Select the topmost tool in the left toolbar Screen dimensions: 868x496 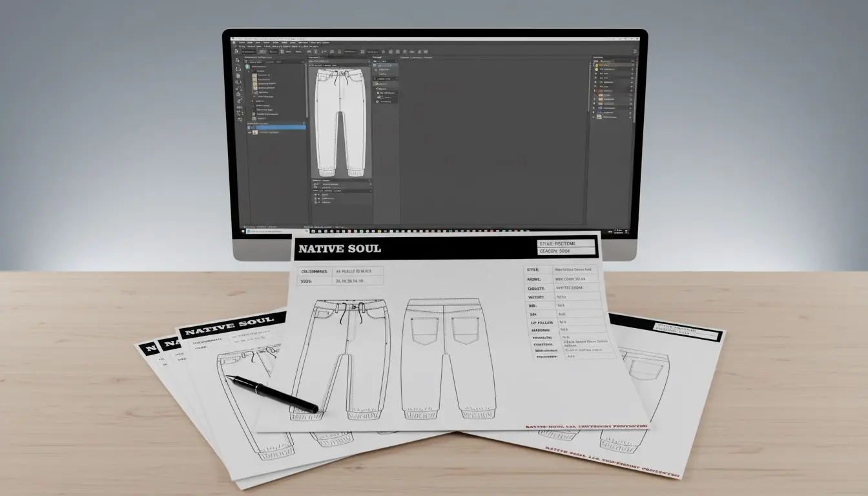(x=238, y=60)
